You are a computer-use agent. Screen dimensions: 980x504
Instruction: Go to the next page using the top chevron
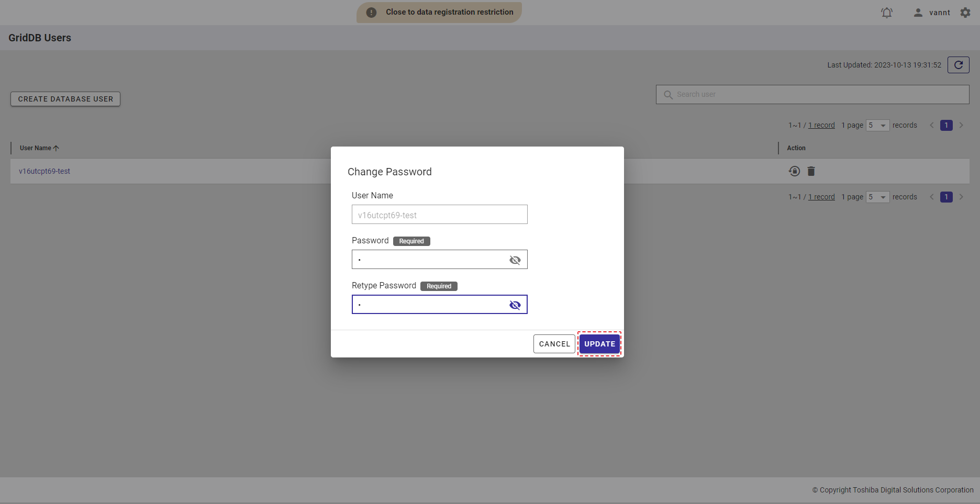click(961, 126)
